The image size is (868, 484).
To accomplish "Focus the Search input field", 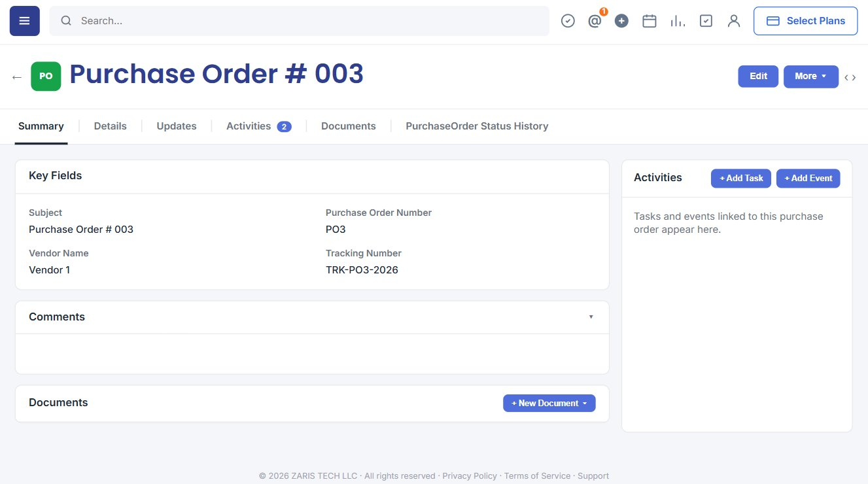I will (x=300, y=21).
